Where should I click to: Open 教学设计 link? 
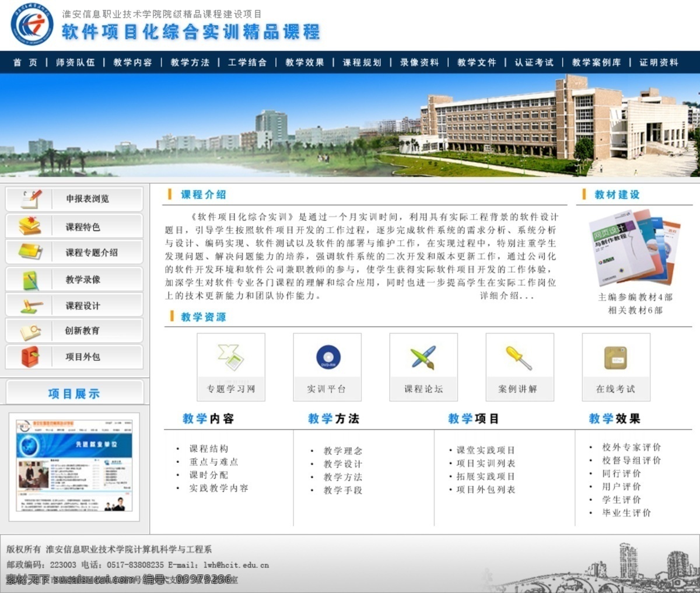[343, 464]
